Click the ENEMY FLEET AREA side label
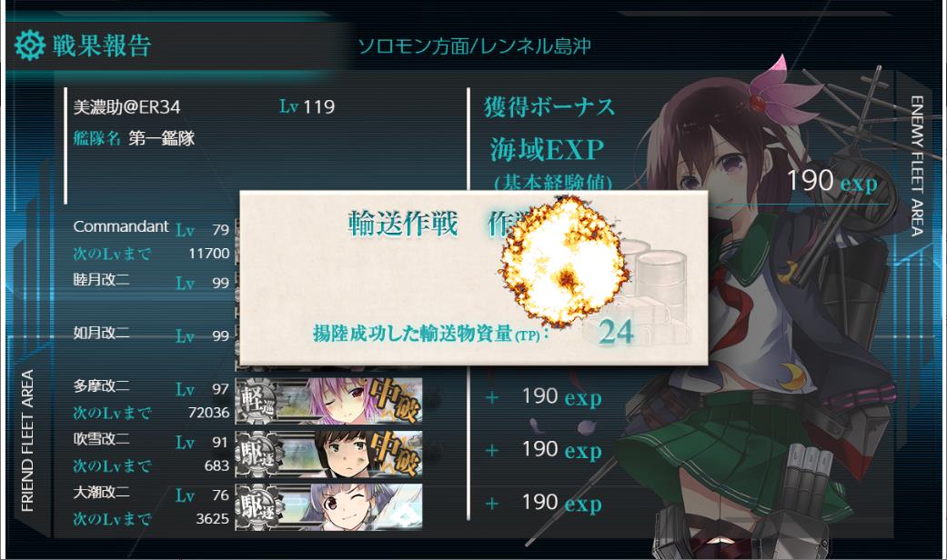The height and width of the screenshot is (560, 947). pyautogui.click(x=917, y=166)
